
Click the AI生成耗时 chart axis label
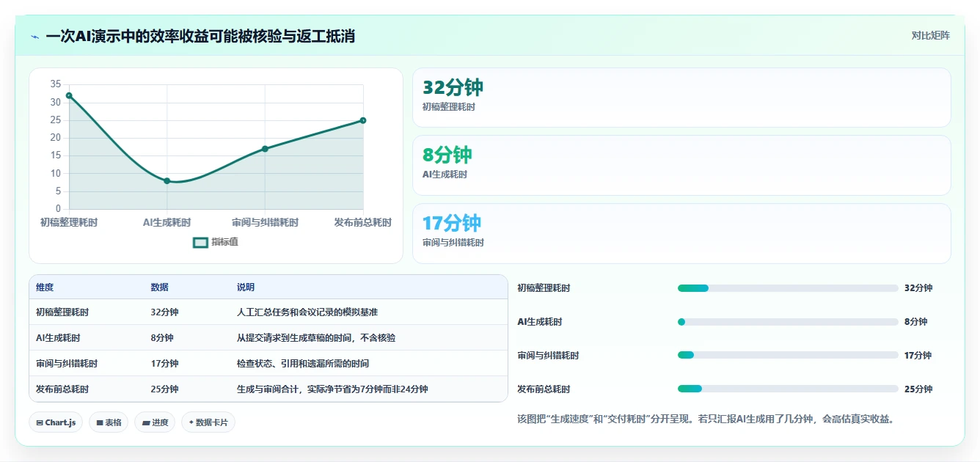pos(167,222)
